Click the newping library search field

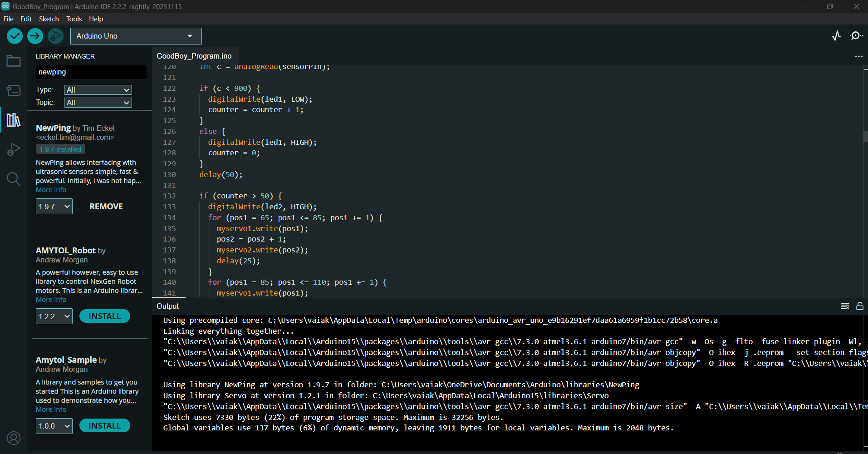(x=91, y=72)
